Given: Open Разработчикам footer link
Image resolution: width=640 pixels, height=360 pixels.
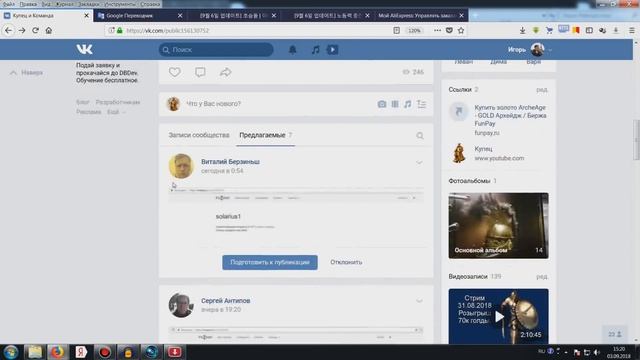Looking at the screenshot, I should click(118, 102).
